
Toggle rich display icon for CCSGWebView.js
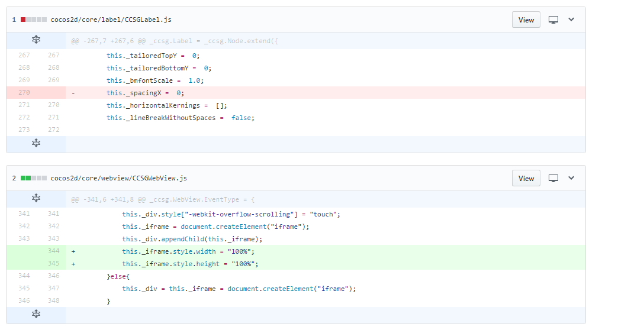tap(553, 178)
